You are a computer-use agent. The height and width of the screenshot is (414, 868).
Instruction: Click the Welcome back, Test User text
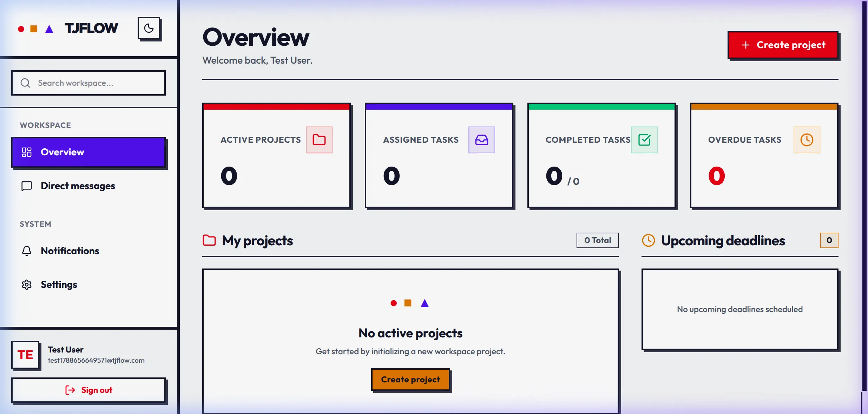pyautogui.click(x=257, y=60)
